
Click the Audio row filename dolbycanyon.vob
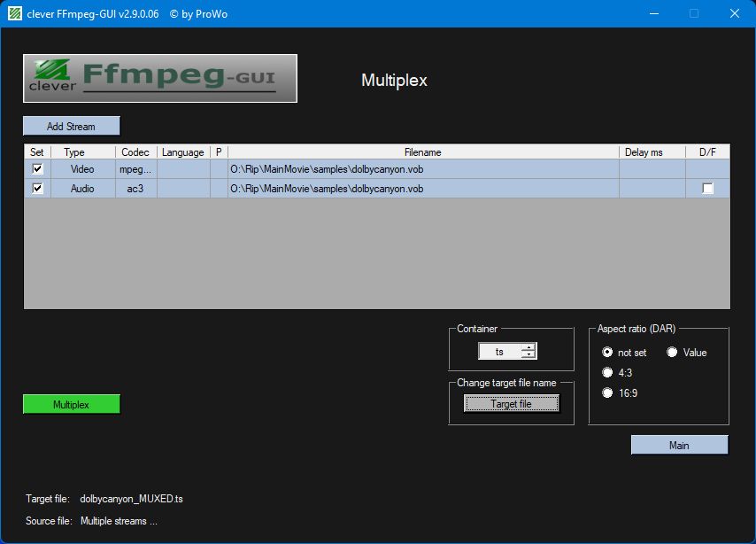pyautogui.click(x=423, y=188)
